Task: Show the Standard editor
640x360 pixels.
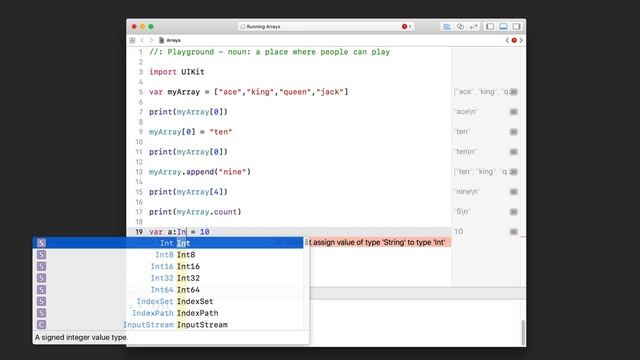Action: [447, 27]
